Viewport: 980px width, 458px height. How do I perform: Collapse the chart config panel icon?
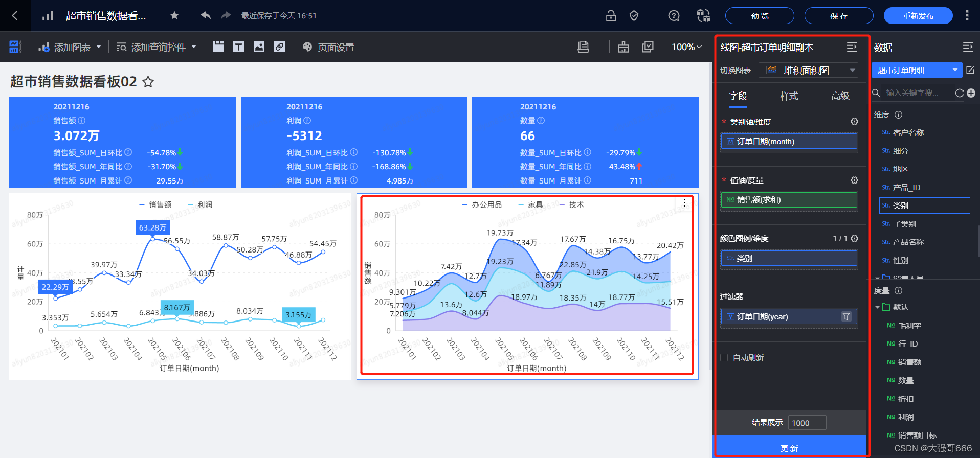852,47
